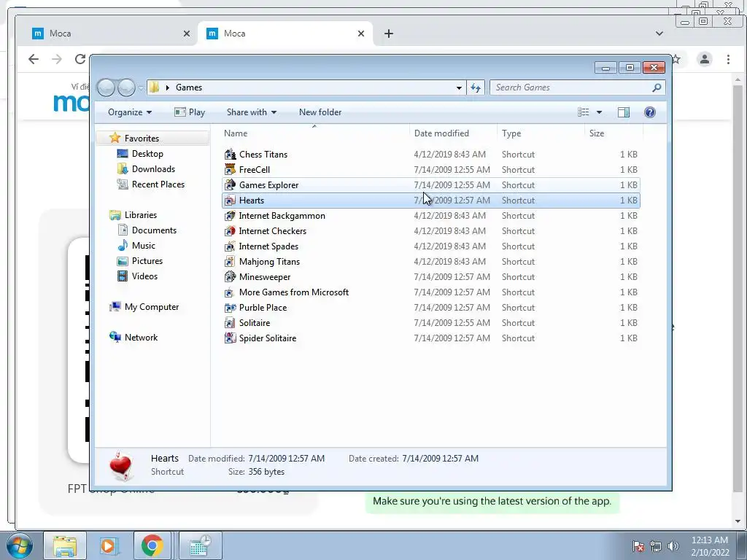Select Libraries in navigation pane
The width and height of the screenshot is (747, 560).
(x=141, y=215)
